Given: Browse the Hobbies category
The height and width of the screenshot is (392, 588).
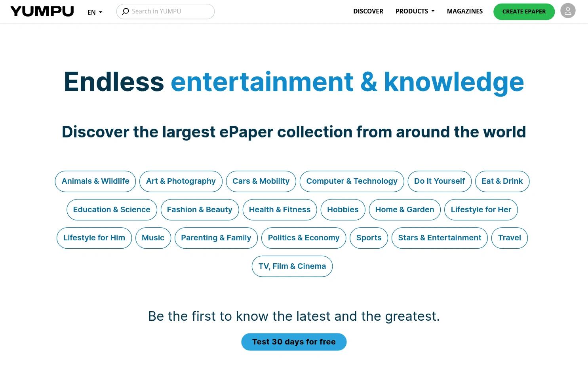Looking at the screenshot, I should (343, 210).
